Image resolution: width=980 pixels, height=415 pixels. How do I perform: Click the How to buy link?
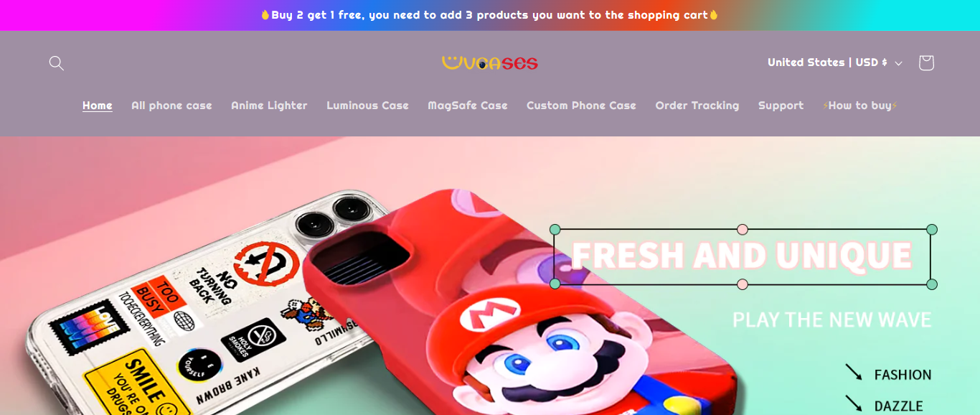[x=860, y=106]
